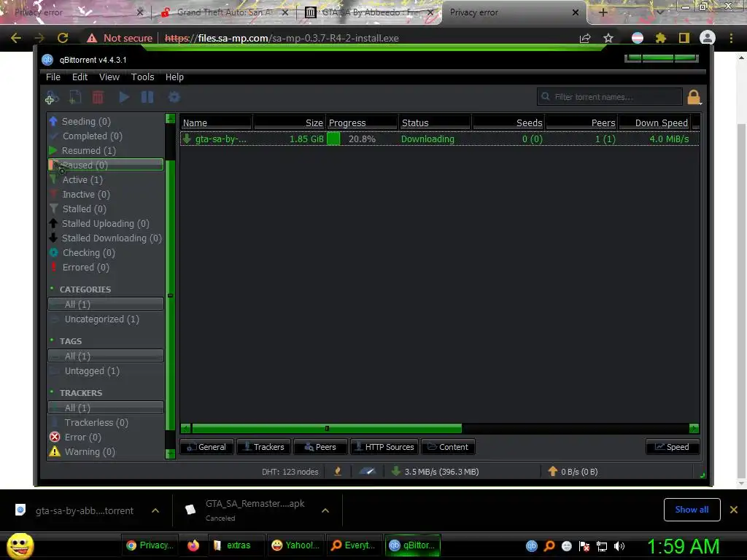
Task: Switch to the Peers tab
Action: [x=320, y=447]
